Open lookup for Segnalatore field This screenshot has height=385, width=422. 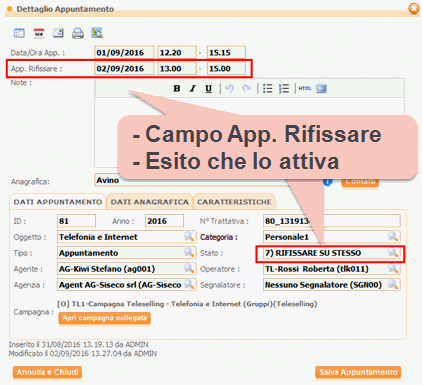393,284
